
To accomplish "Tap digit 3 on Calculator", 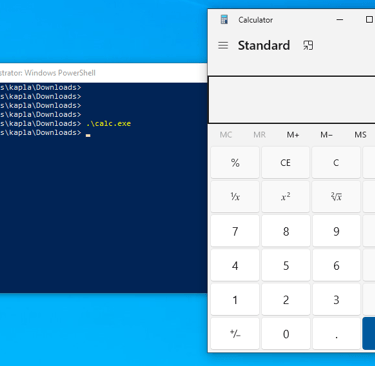I will [x=336, y=300].
